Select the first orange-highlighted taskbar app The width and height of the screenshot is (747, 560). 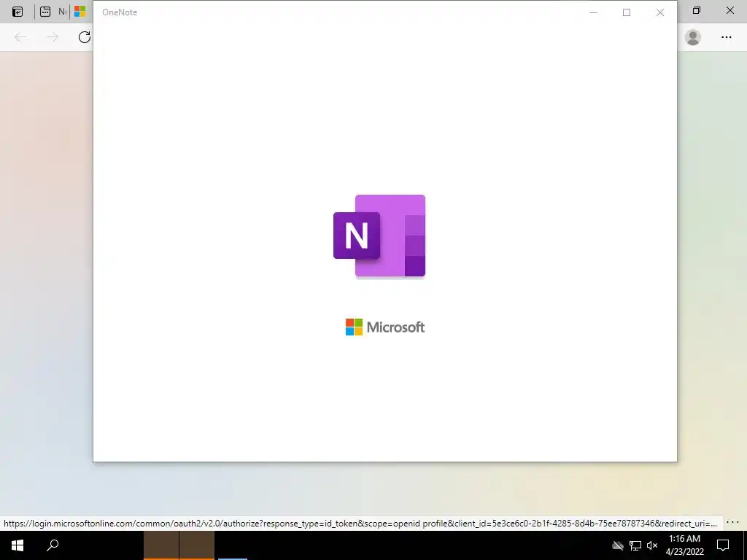(x=161, y=545)
